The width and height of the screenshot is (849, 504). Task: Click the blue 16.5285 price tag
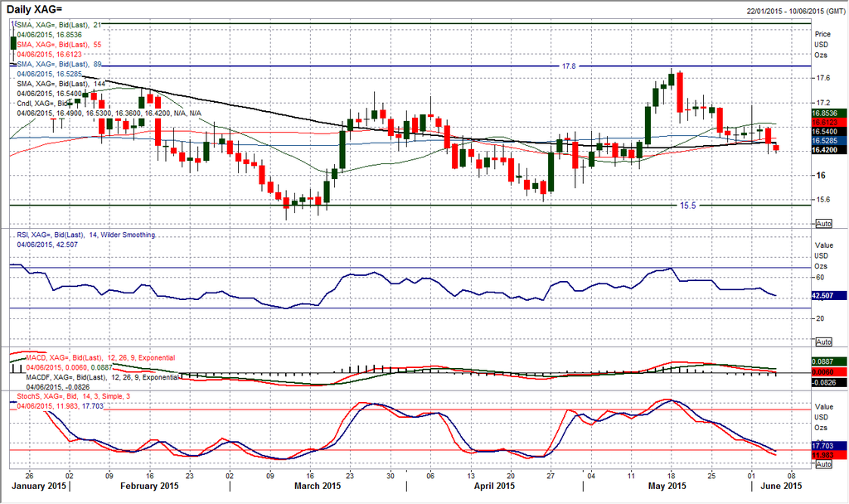[828, 141]
